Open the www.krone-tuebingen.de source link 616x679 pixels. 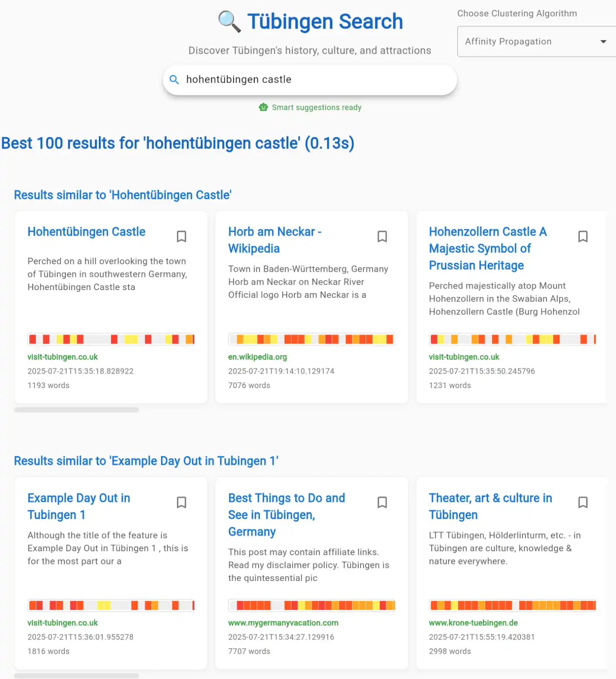point(473,623)
